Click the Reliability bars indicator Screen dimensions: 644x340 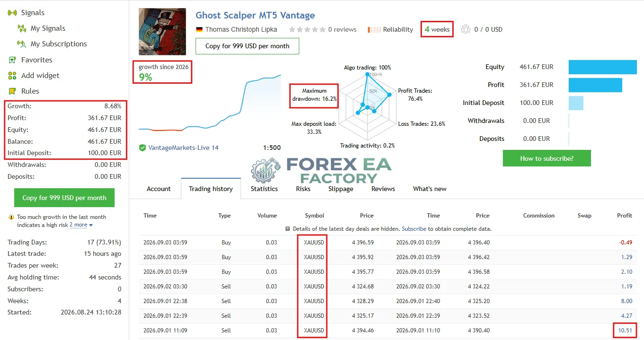click(x=374, y=29)
